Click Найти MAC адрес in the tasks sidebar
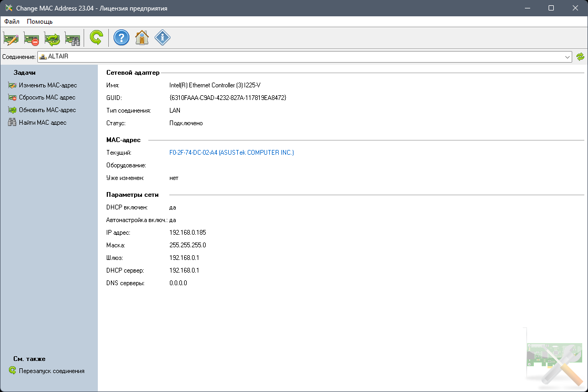 [x=43, y=123]
